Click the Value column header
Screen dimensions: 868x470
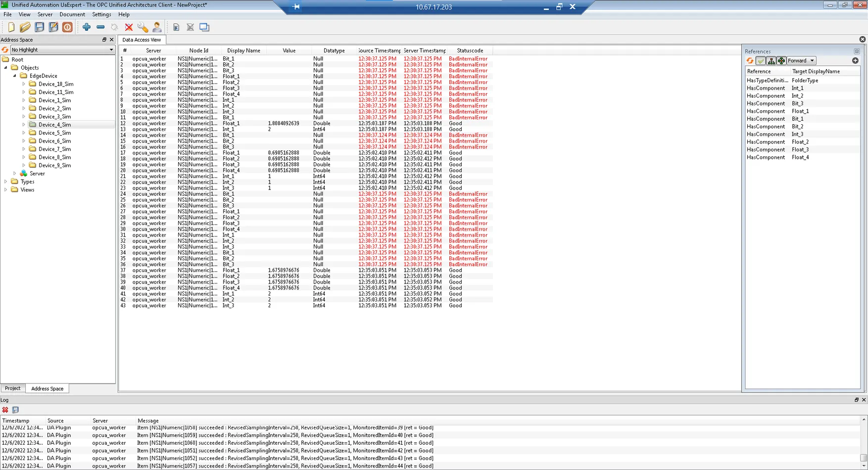289,50
